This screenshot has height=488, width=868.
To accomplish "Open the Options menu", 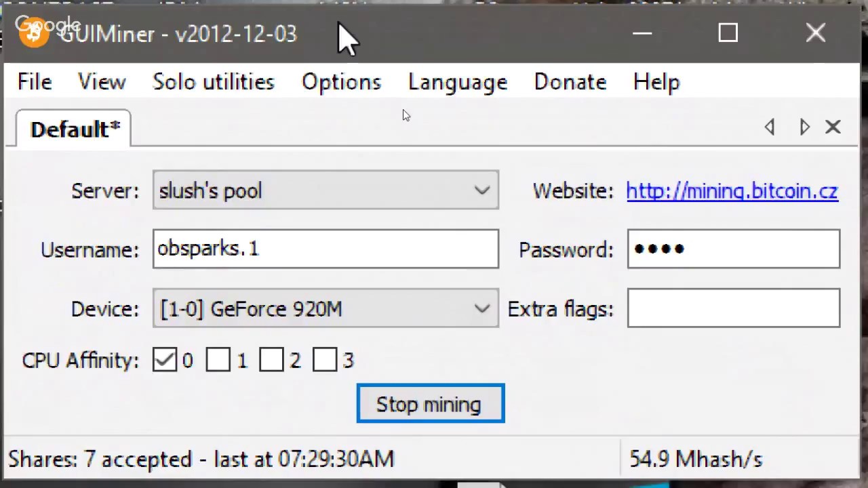I will pos(341,82).
